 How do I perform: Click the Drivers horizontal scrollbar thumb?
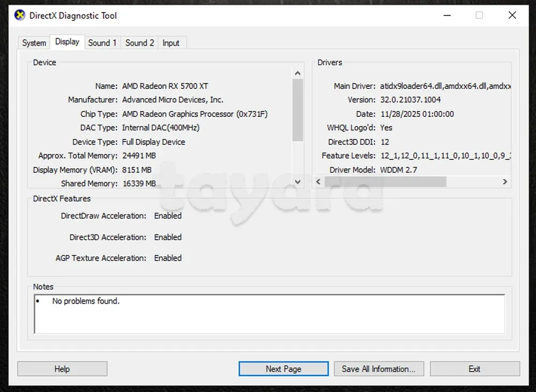click(385, 182)
